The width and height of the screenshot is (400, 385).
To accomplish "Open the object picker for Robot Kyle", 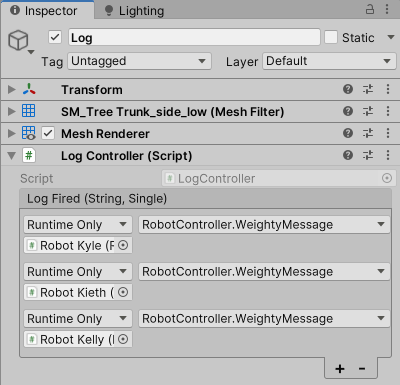I will (123, 245).
